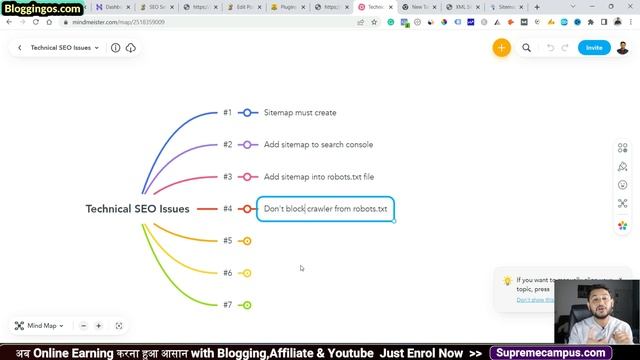Close the tip popup with X

[620, 280]
